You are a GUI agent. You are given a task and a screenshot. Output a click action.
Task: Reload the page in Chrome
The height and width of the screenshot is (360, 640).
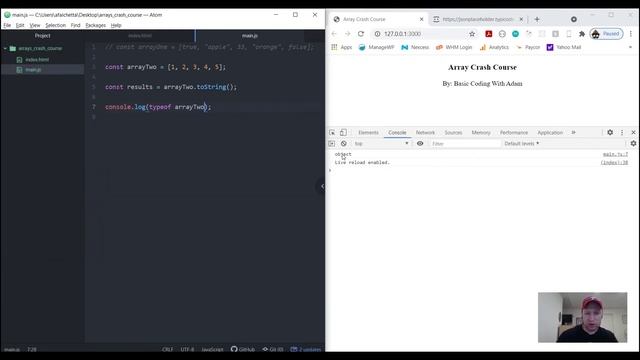361,34
